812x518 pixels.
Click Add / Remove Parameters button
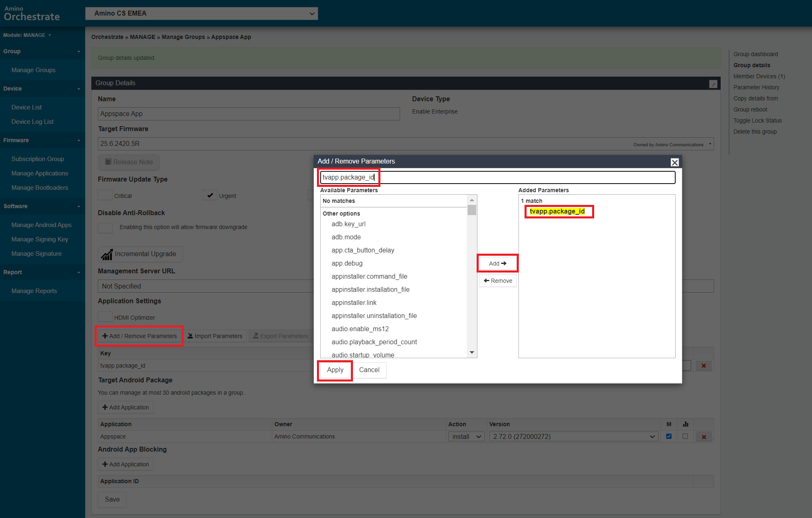(139, 336)
